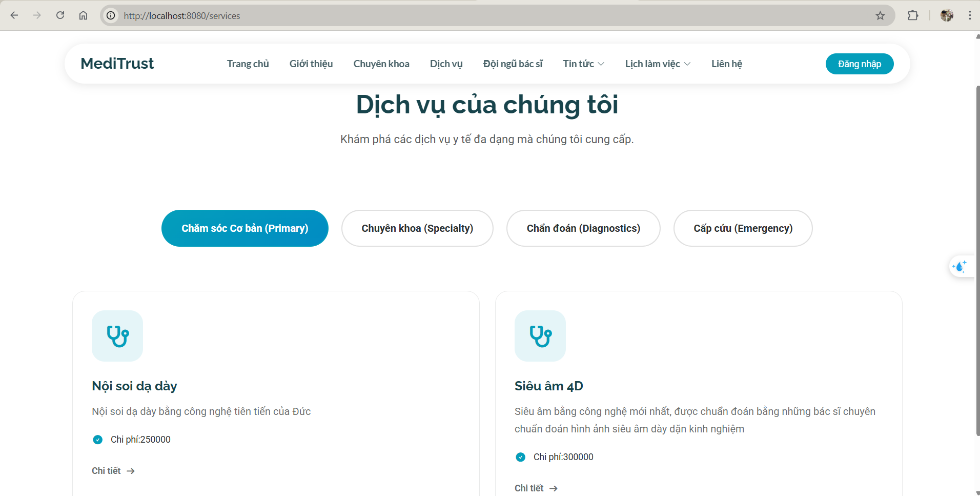Select the Chẩn đoán (Diagnostics) filter

pyautogui.click(x=583, y=228)
